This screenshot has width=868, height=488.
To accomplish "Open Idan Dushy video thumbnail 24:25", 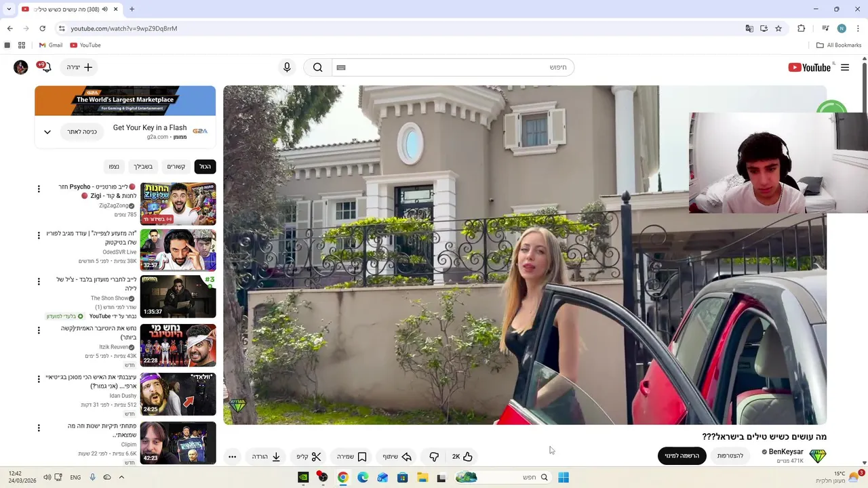I will click(x=178, y=394).
